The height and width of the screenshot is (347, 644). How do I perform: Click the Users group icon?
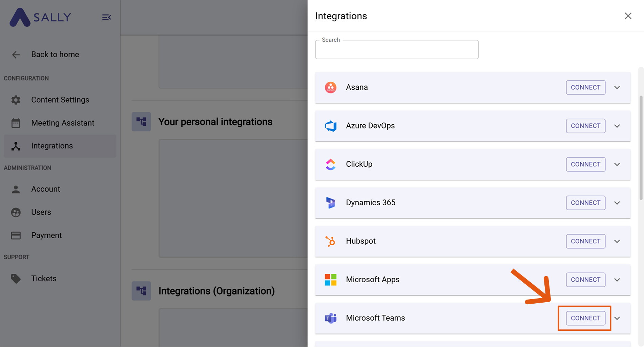pyautogui.click(x=16, y=212)
